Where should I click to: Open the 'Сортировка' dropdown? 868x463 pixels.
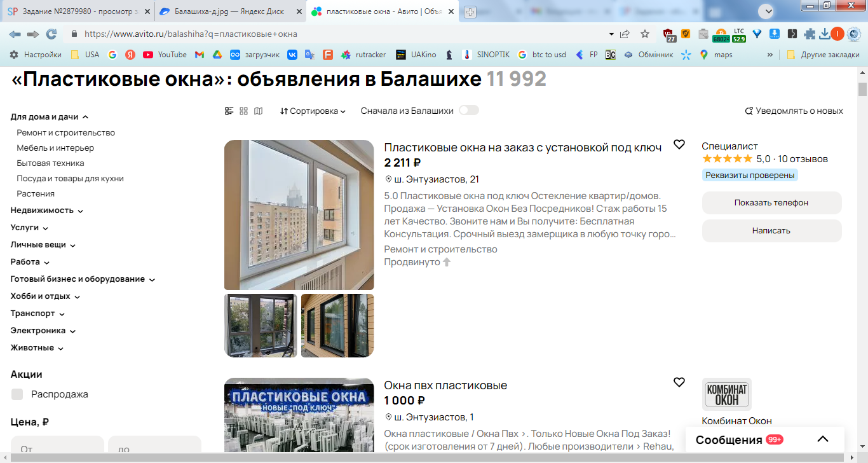point(313,111)
